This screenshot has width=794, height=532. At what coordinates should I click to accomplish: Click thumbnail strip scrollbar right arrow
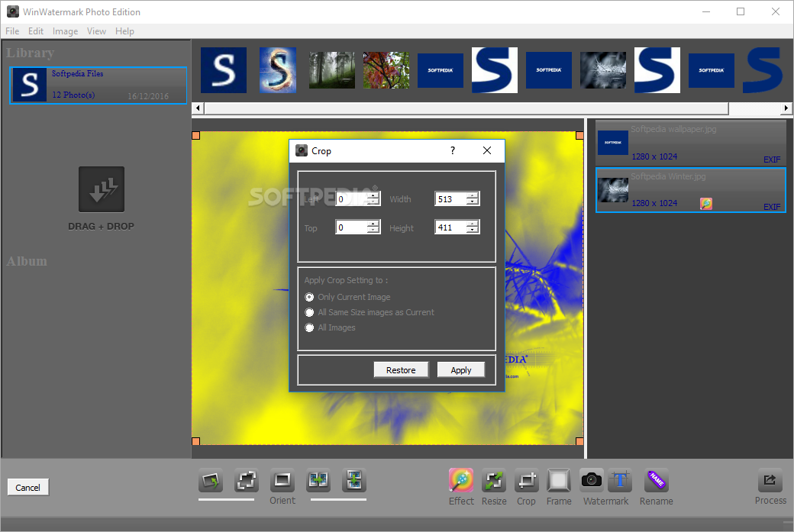point(786,108)
